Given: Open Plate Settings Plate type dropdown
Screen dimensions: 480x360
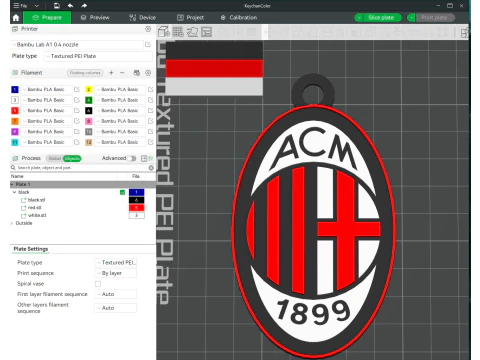Looking at the screenshot, I should pos(116,263).
